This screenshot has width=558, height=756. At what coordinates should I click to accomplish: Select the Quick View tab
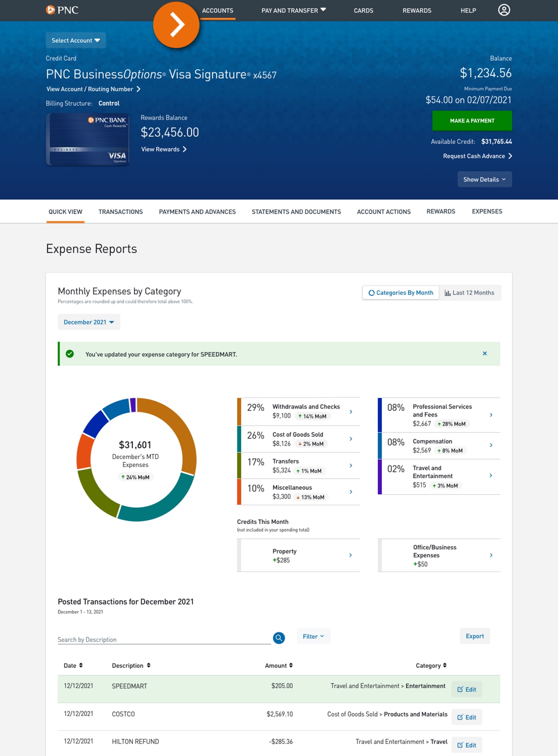click(x=65, y=211)
